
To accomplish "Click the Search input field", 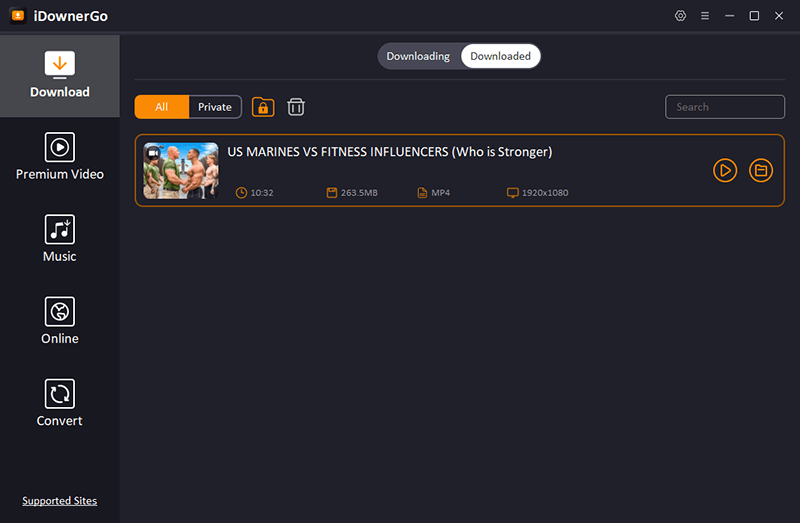I will point(725,107).
